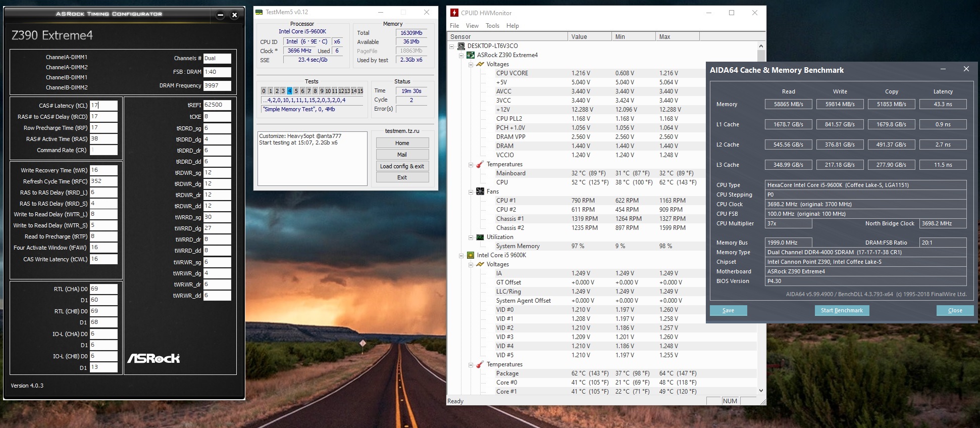Click the Refresh Cycle Time (tRFC) field
980x428 pixels.
[104, 181]
